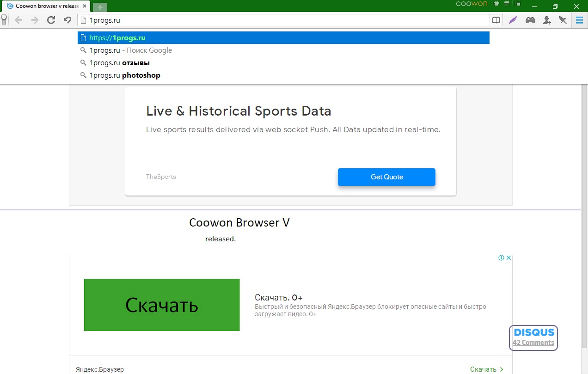Screen dimensions: 588x374
Task: Click the mini overlay window icon in title bar
Action: (x=518, y=4)
